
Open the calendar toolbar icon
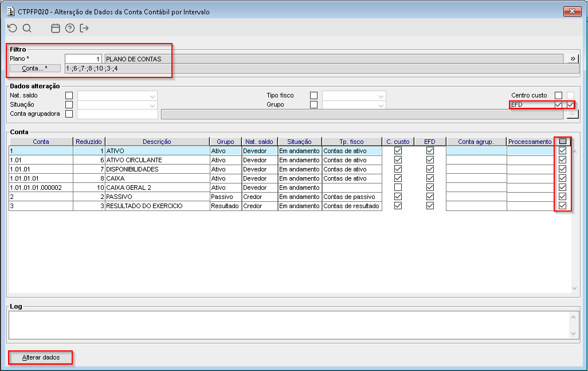click(56, 28)
